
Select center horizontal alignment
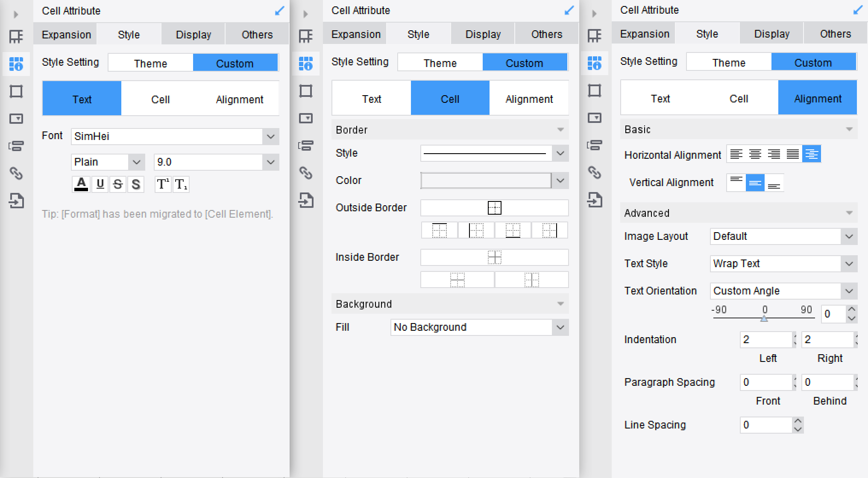[x=755, y=154]
